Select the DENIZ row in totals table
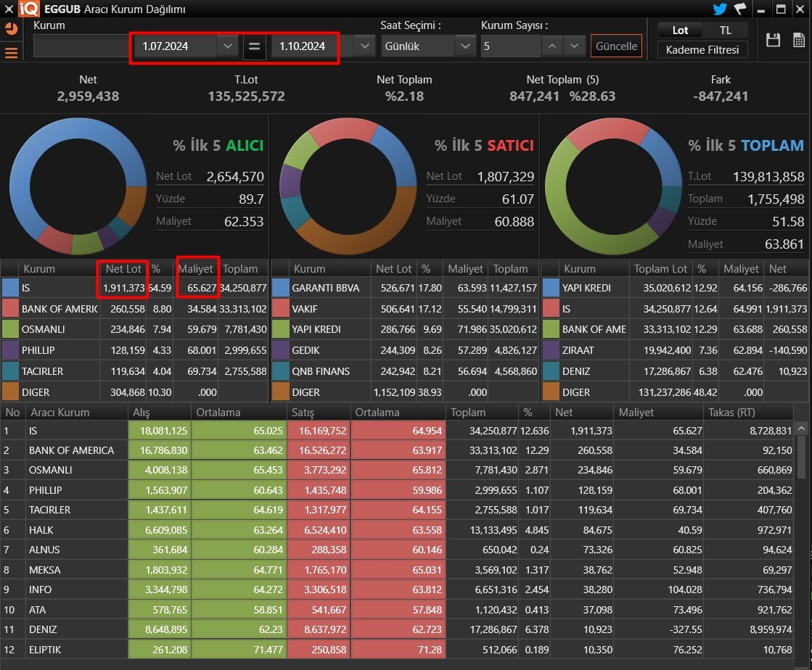This screenshot has width=812, height=670. click(676, 371)
